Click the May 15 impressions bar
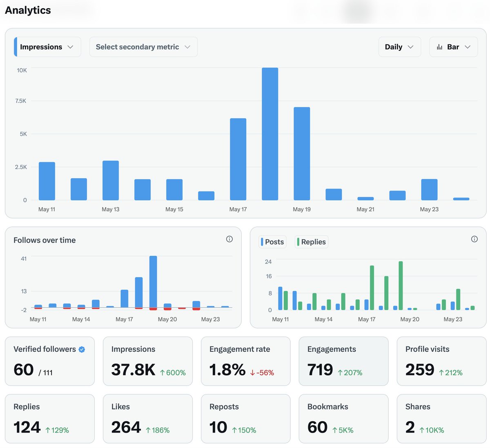 (x=174, y=190)
